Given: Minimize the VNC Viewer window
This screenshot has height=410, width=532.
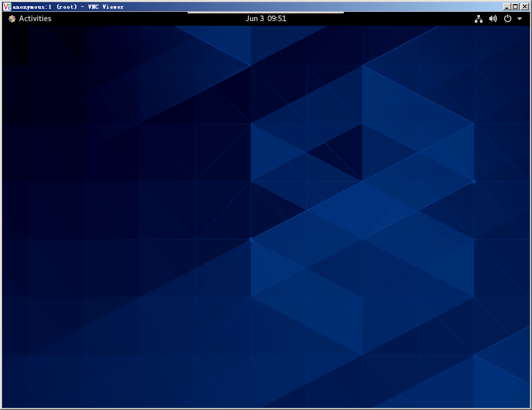Looking at the screenshot, I should (507, 7).
